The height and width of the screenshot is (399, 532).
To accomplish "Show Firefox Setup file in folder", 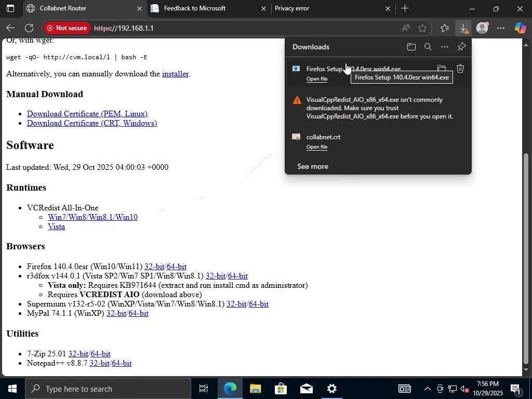I will pos(441,69).
